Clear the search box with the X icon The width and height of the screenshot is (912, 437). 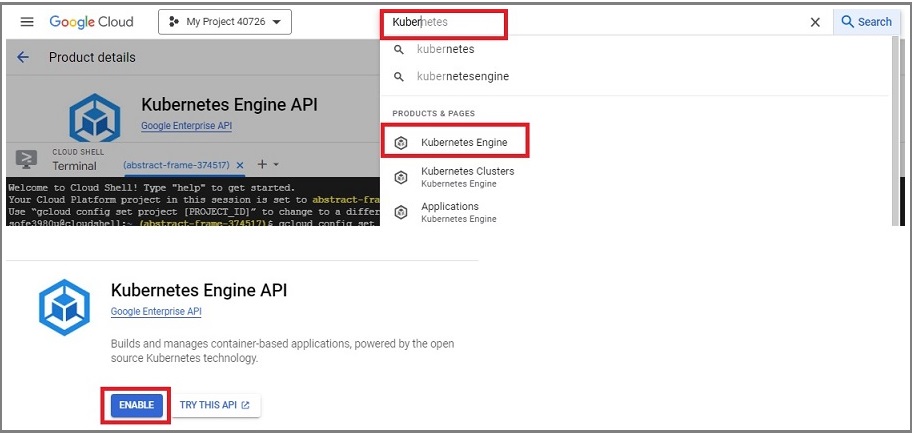[815, 22]
